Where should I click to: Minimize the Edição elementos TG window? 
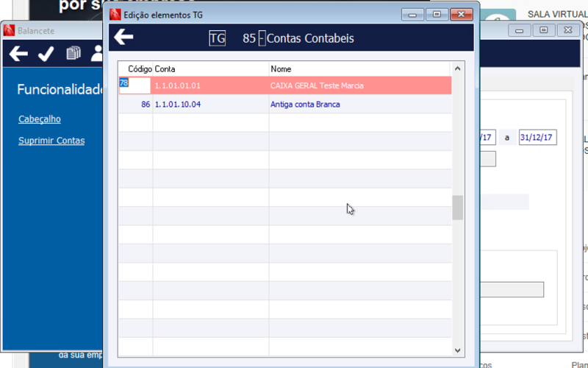pyautogui.click(x=412, y=15)
